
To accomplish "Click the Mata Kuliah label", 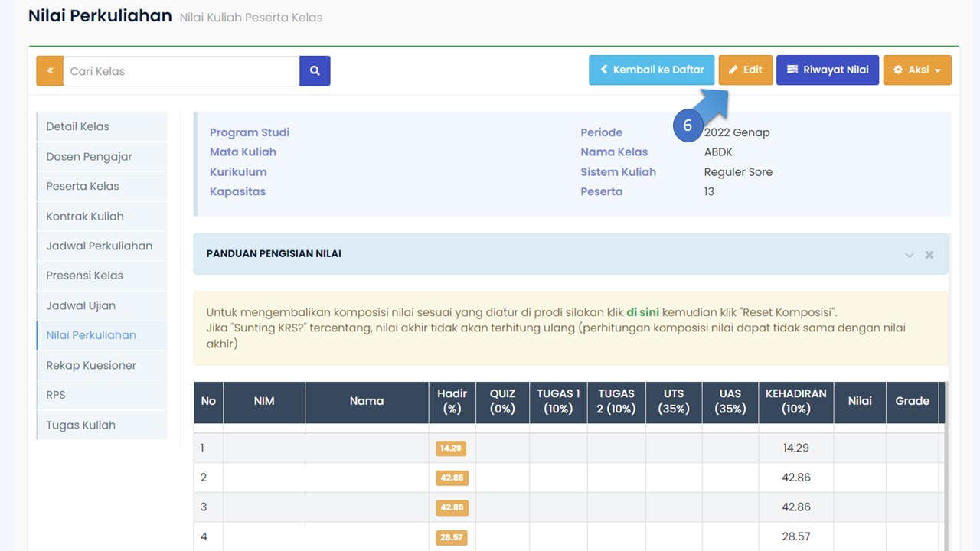I will 243,152.
